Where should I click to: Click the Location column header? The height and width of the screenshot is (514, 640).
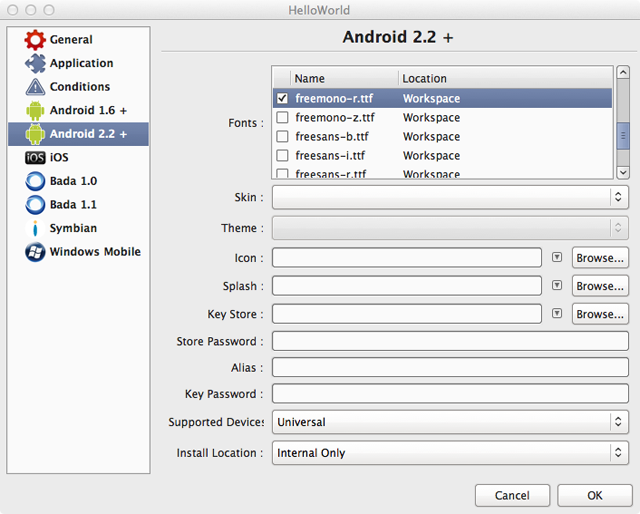pos(505,78)
